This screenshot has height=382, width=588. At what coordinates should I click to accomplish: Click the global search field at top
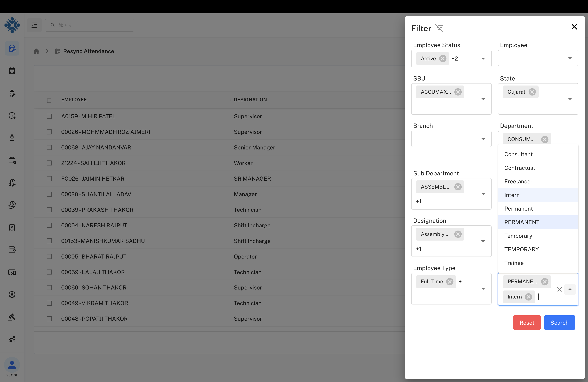tap(89, 25)
